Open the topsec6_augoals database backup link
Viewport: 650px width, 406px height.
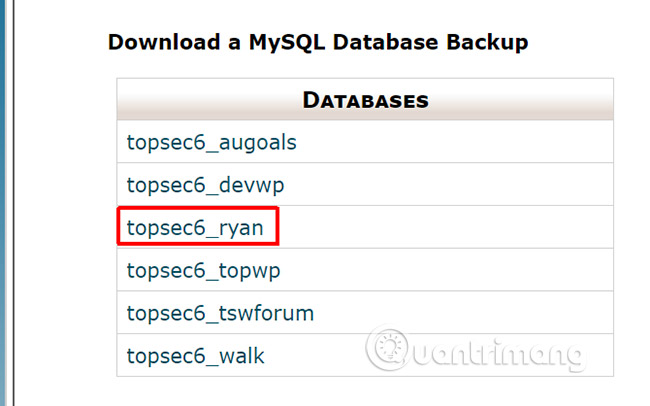(211, 143)
